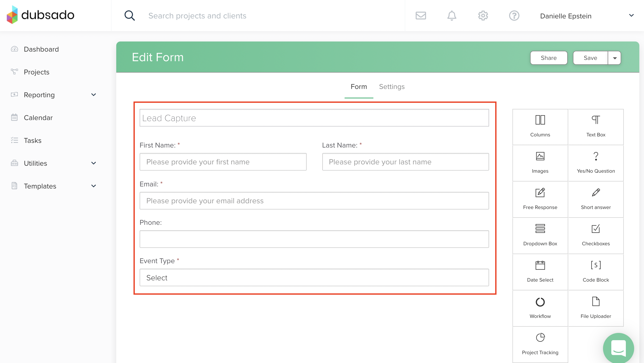
Task: Add a Text Box element
Action: pyautogui.click(x=595, y=127)
